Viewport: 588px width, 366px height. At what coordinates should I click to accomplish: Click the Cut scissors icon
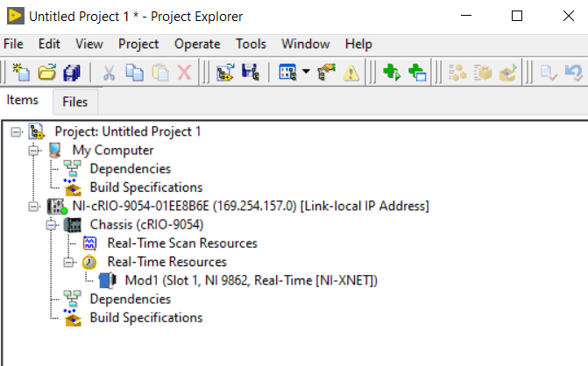tap(109, 73)
